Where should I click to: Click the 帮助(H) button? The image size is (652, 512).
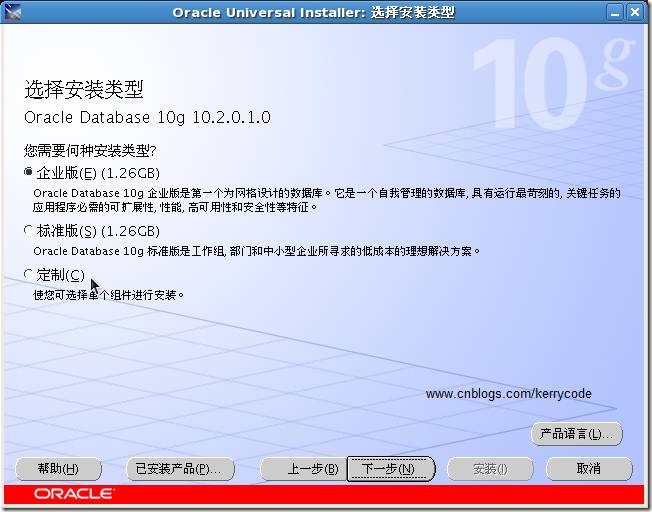58,469
